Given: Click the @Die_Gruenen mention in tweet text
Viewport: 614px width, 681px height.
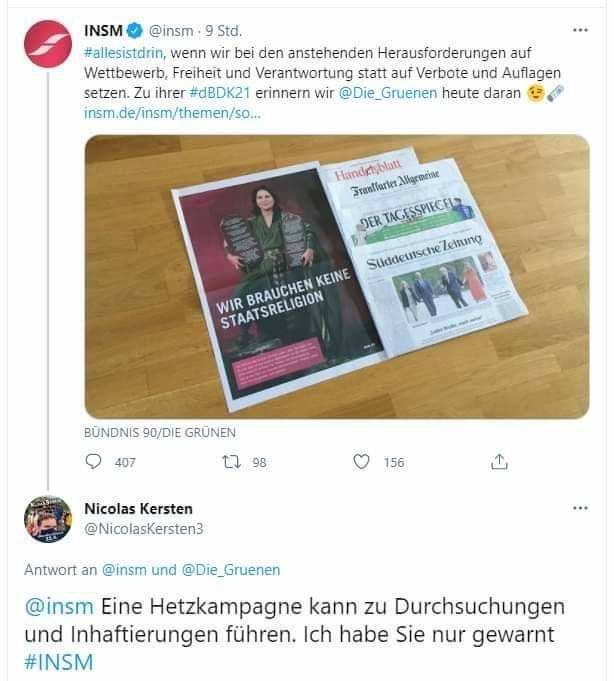Looking at the screenshot, I should click(x=388, y=93).
